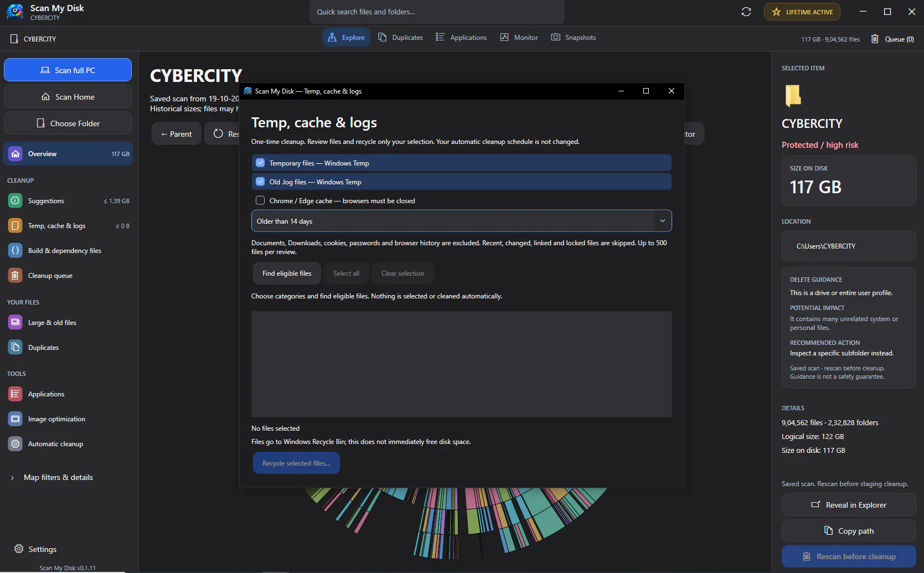Click the Suggestions sidebar icon

(16, 200)
